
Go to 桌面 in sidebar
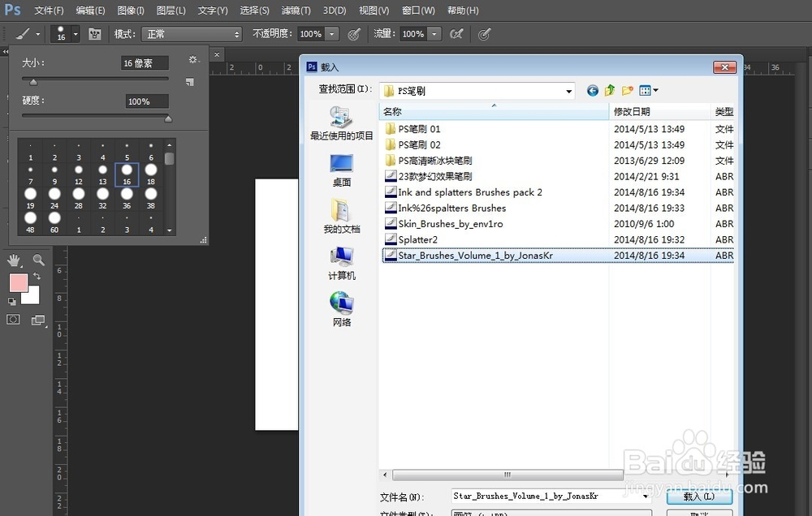[341, 170]
